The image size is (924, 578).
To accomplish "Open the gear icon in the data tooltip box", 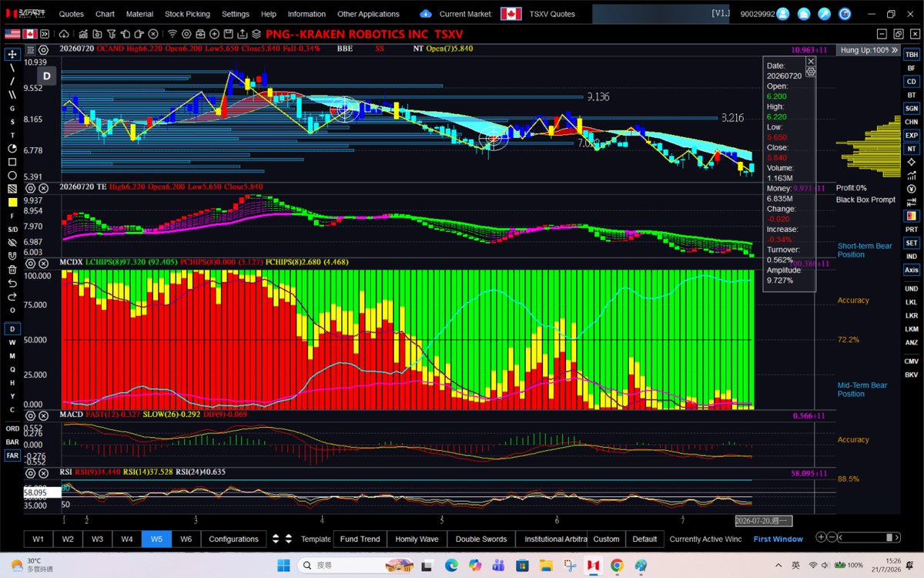I will [x=810, y=71].
